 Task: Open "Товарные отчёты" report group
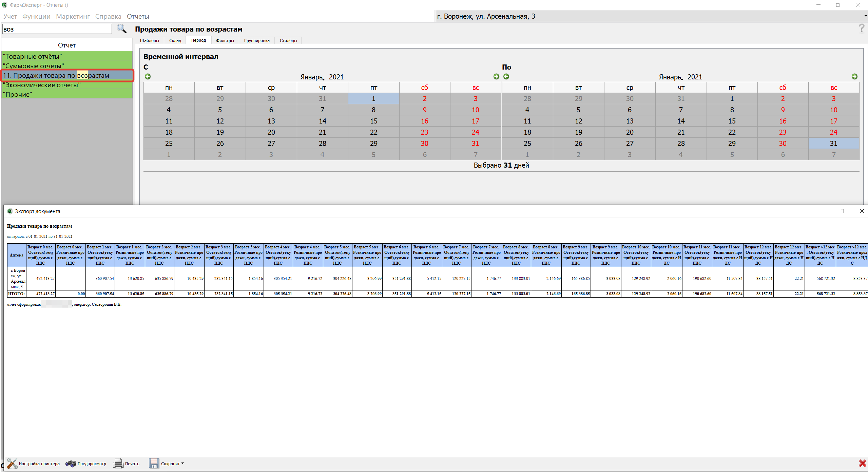point(33,56)
